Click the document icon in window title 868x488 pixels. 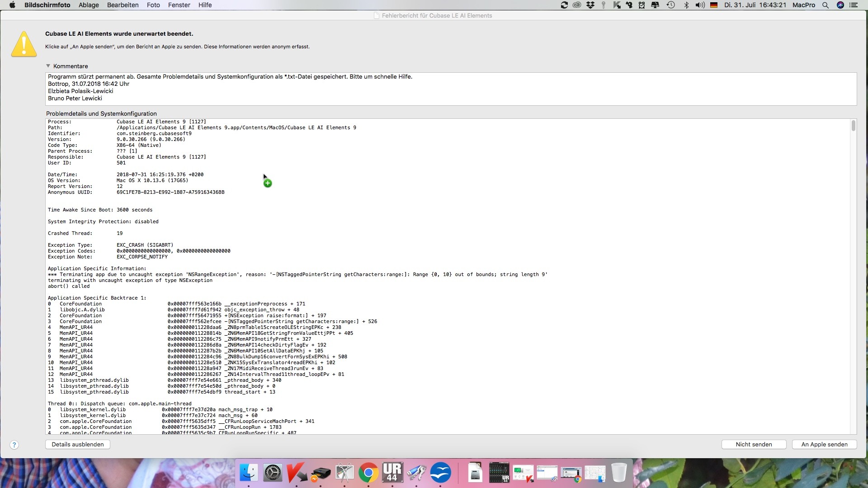[376, 15]
